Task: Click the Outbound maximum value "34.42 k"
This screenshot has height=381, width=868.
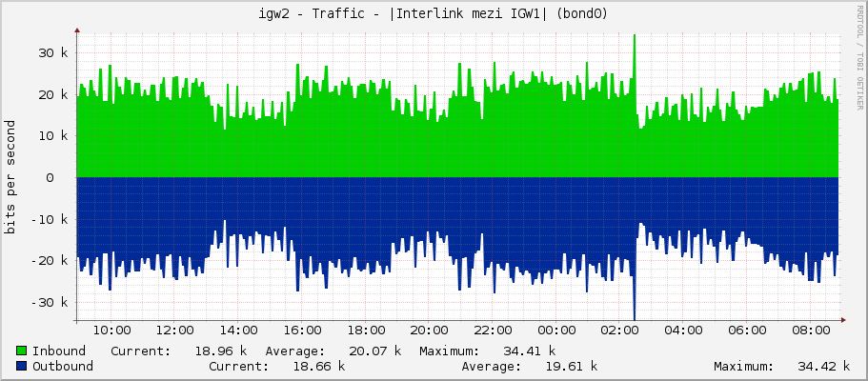Action: 824,366
